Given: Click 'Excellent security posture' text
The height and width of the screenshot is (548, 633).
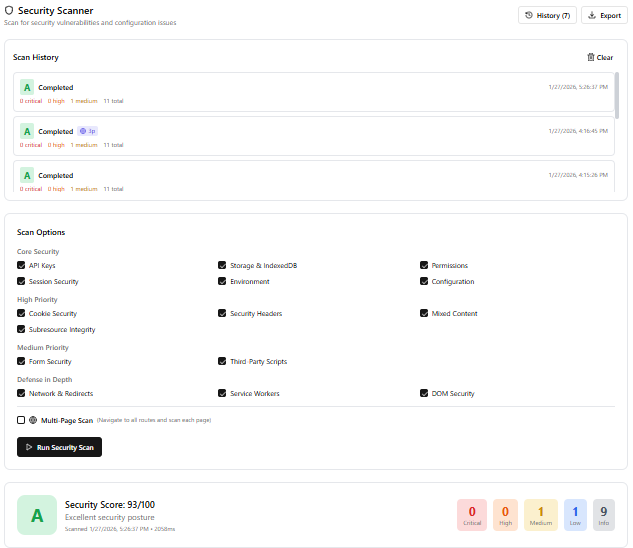Looking at the screenshot, I should pos(110,517).
